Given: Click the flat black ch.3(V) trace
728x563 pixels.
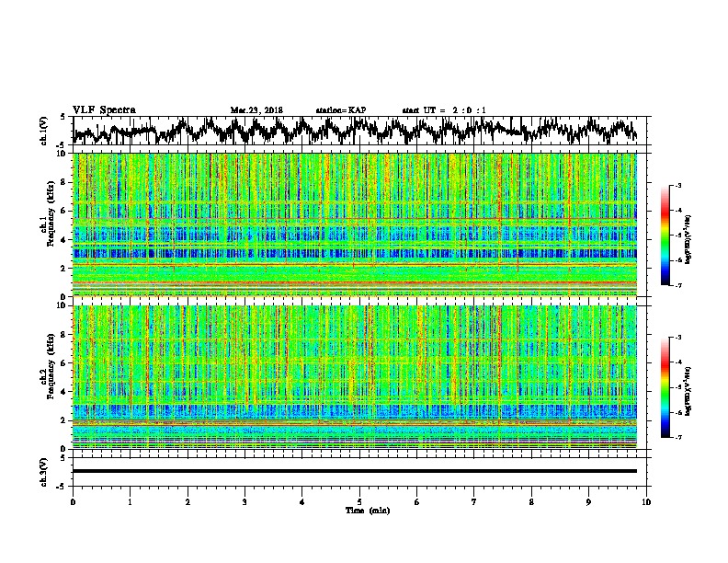Looking at the screenshot, I should point(355,471).
